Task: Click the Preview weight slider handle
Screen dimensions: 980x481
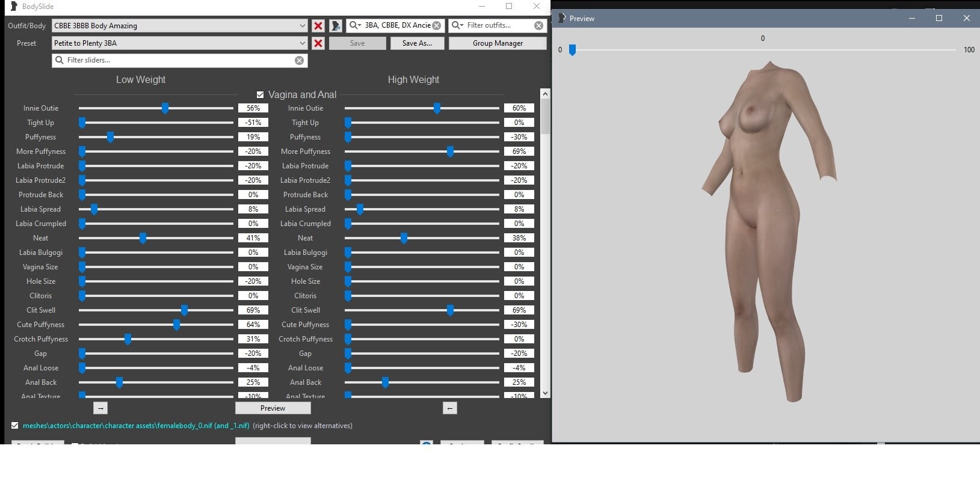Action: click(x=572, y=50)
